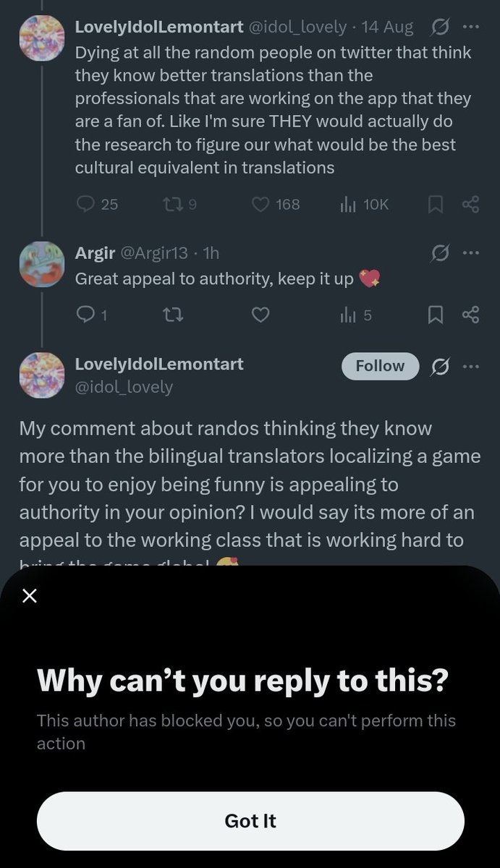Open more options menu on first tweet
Image resolution: width=500 pixels, height=868 pixels.
point(470,27)
